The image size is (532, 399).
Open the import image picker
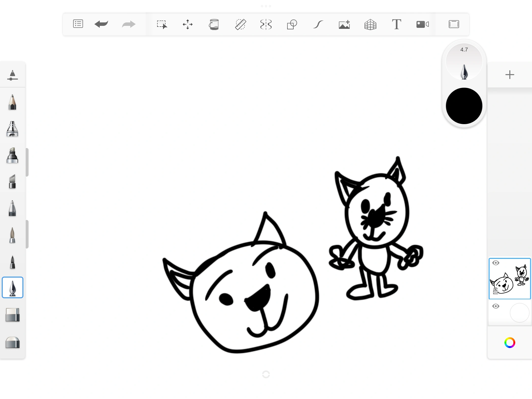pos(344,24)
